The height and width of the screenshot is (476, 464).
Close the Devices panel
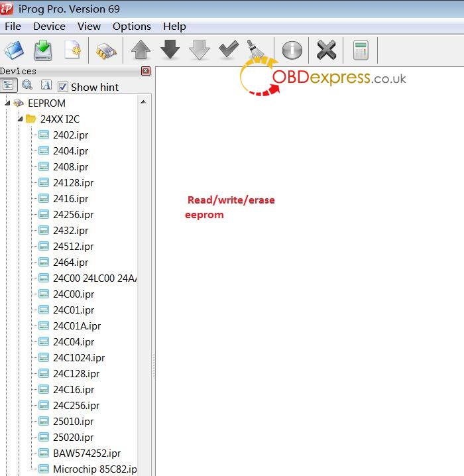(146, 71)
